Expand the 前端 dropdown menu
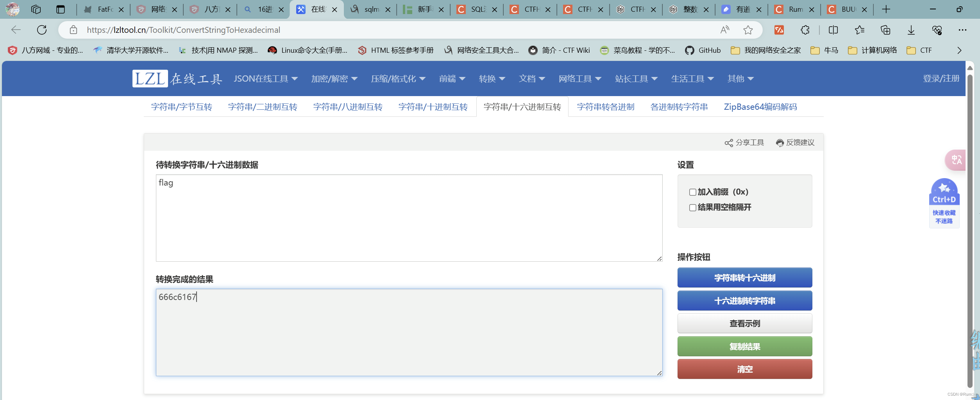This screenshot has width=980, height=400. pos(452,79)
